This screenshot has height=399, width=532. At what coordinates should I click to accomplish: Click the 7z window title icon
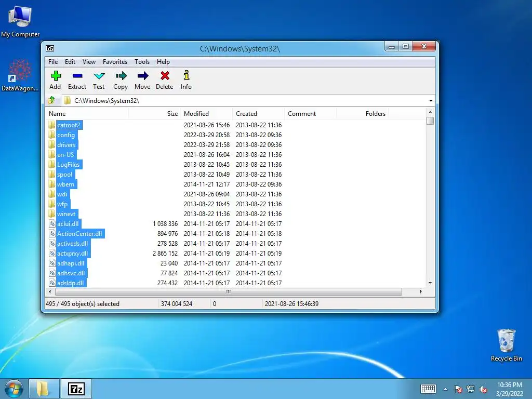click(x=50, y=48)
